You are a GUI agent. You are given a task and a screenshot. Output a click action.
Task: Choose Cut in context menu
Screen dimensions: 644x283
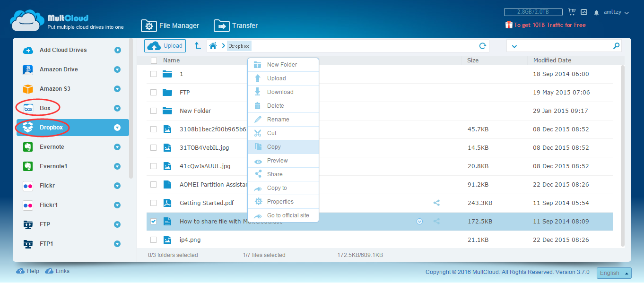coord(283,133)
